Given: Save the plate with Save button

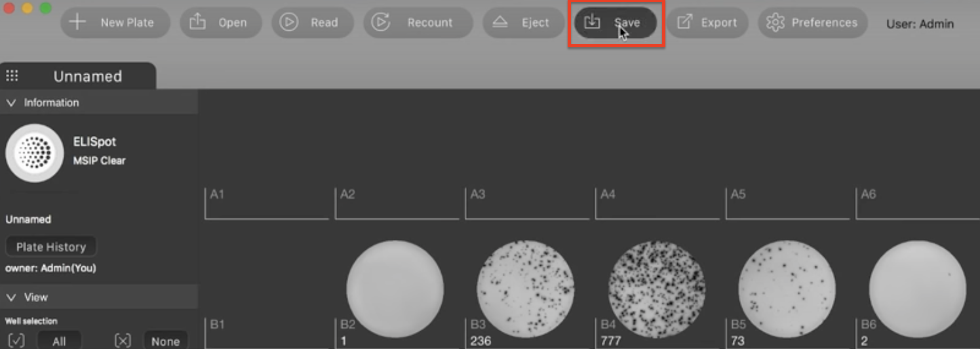Looking at the screenshot, I should tap(616, 22).
